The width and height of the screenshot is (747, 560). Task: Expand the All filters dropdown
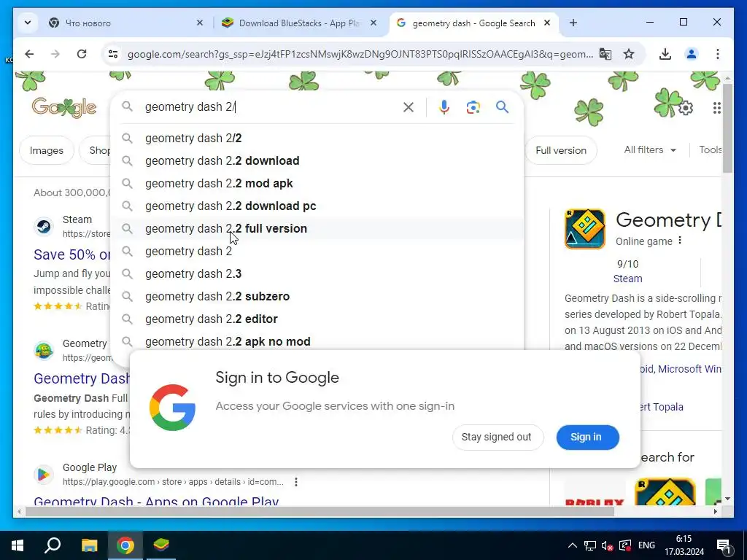pos(650,150)
